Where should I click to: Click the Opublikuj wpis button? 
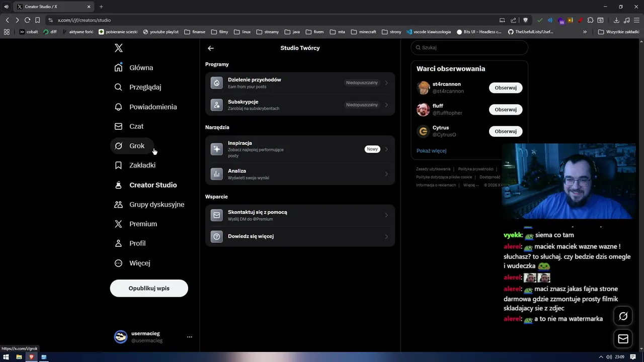(149, 288)
